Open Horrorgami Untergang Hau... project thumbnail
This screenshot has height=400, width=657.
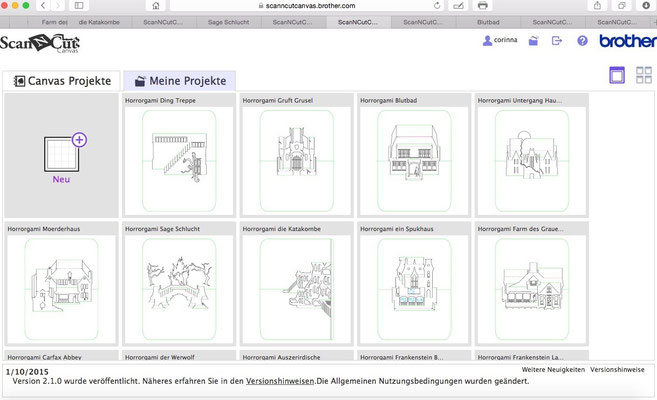click(x=532, y=161)
